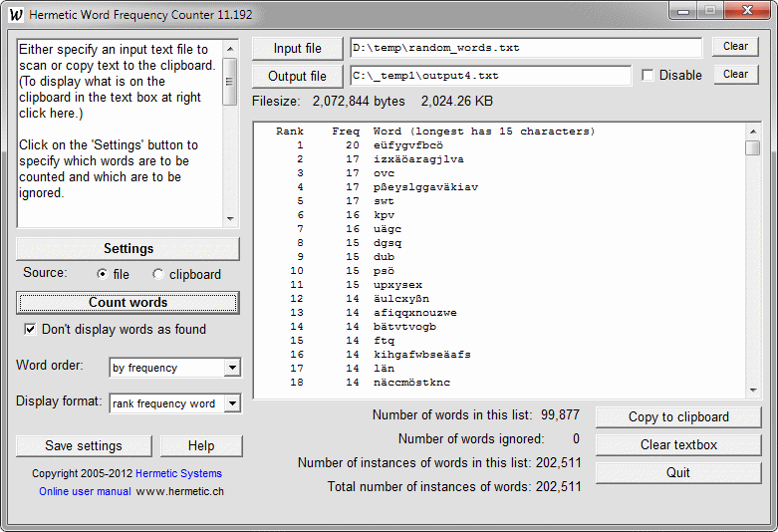Clear the output file path
778x532 pixels.
[735, 75]
